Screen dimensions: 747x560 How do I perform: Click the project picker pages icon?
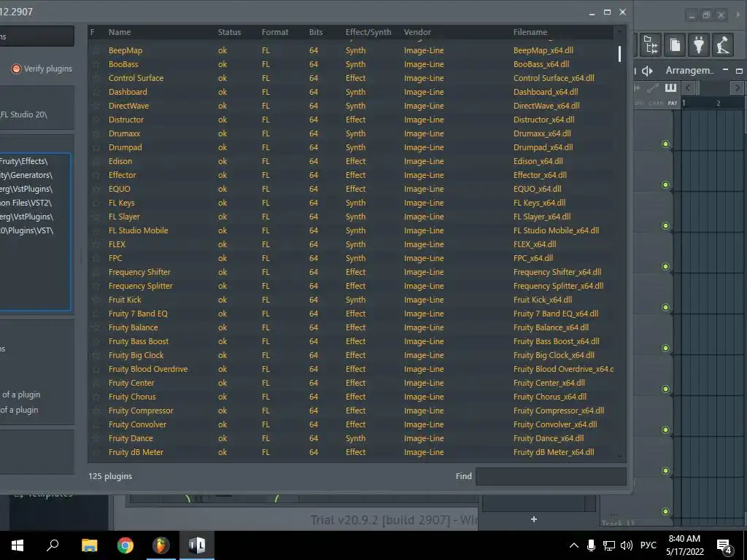[x=675, y=44]
